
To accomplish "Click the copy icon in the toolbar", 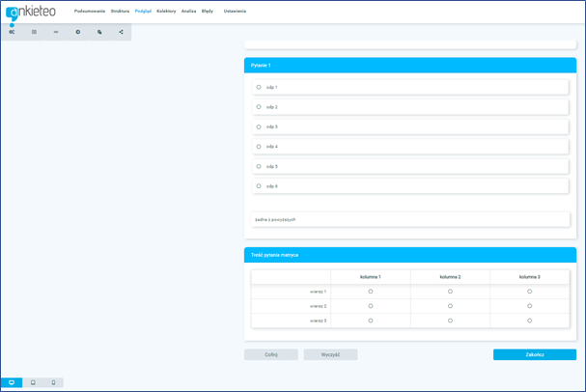I will pos(99,32).
